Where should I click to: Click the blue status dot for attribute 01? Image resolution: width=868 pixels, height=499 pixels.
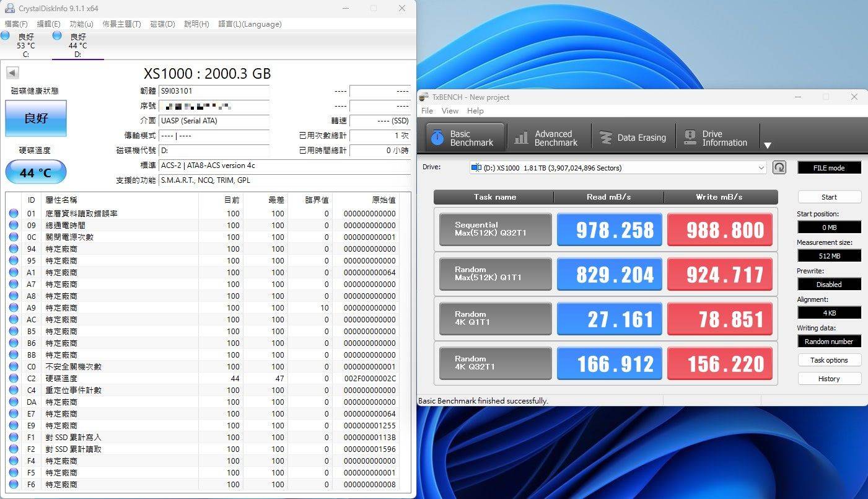click(x=14, y=213)
